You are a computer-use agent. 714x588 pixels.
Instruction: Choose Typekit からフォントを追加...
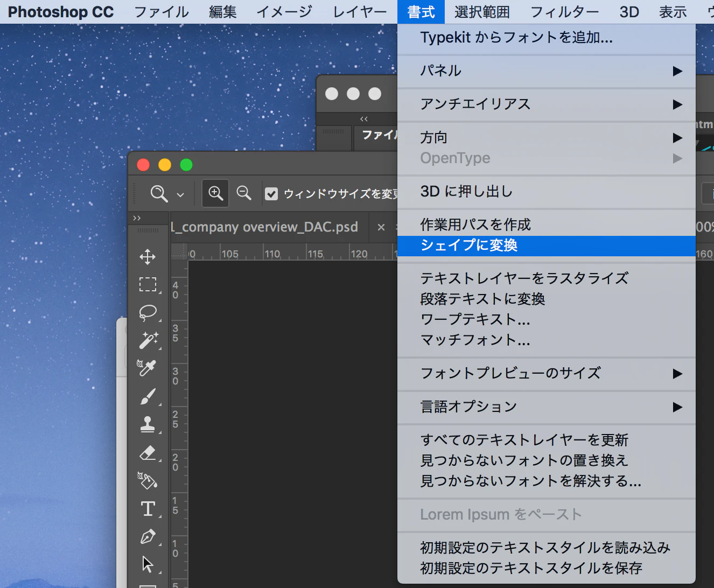(547, 37)
